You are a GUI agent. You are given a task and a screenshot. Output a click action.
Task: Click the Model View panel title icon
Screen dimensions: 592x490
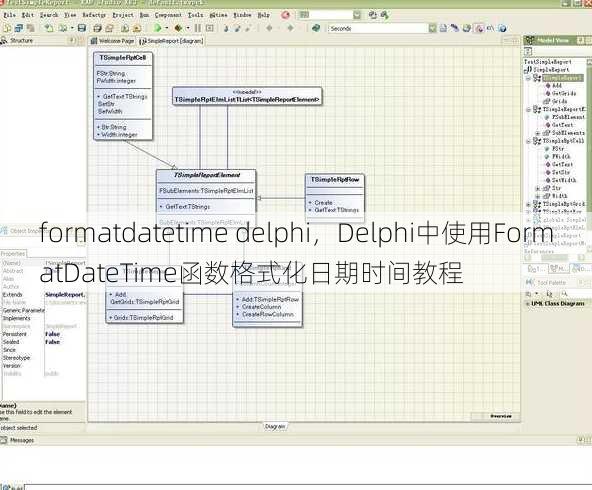530,40
